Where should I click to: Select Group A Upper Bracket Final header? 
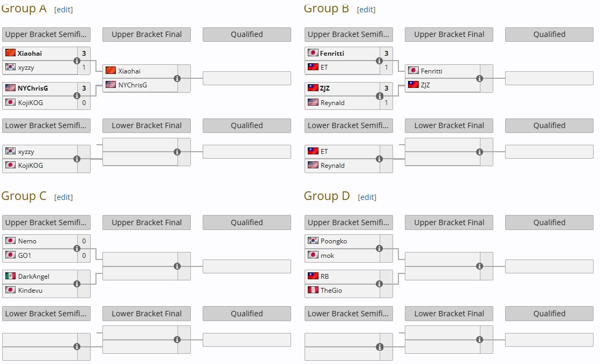(x=146, y=34)
